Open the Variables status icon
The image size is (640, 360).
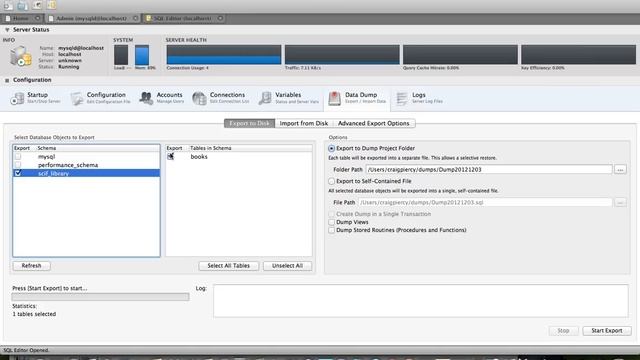(265, 98)
